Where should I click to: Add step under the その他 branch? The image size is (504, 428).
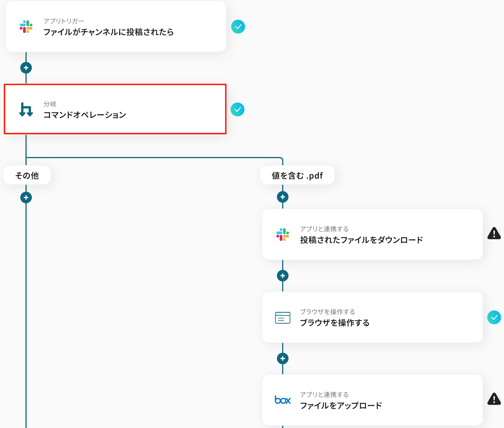coord(26,198)
